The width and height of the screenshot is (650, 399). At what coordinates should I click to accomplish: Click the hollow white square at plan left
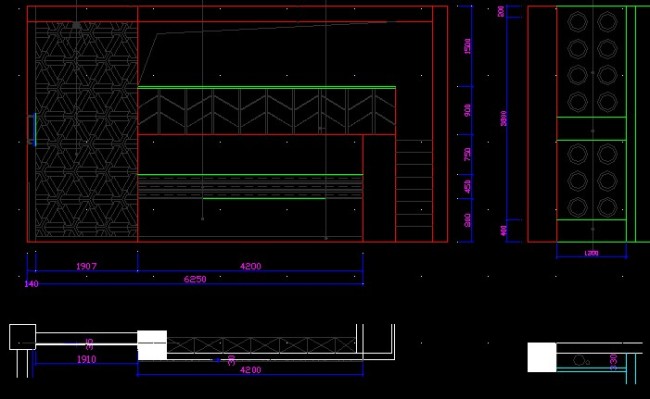22,337
